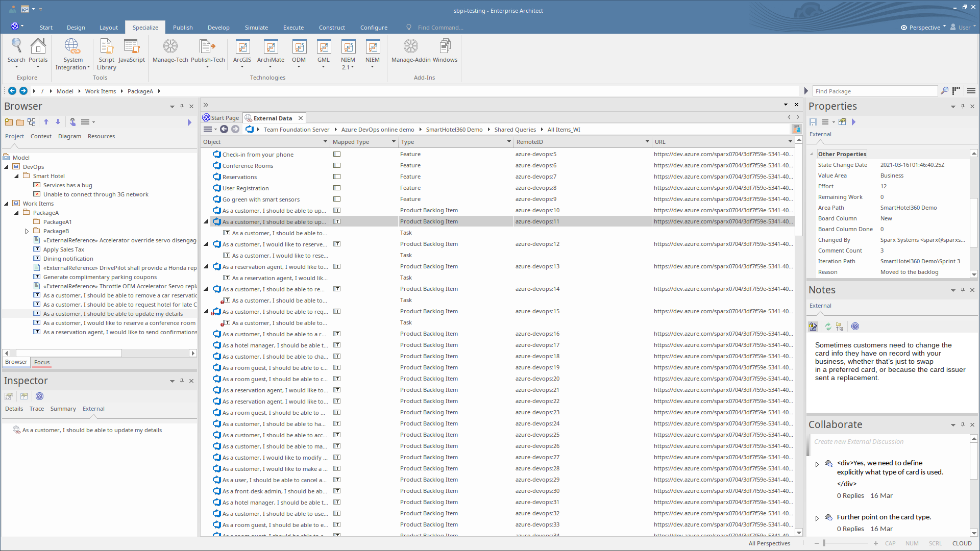Click the new diagram icon in Browser toolbar

(x=32, y=122)
